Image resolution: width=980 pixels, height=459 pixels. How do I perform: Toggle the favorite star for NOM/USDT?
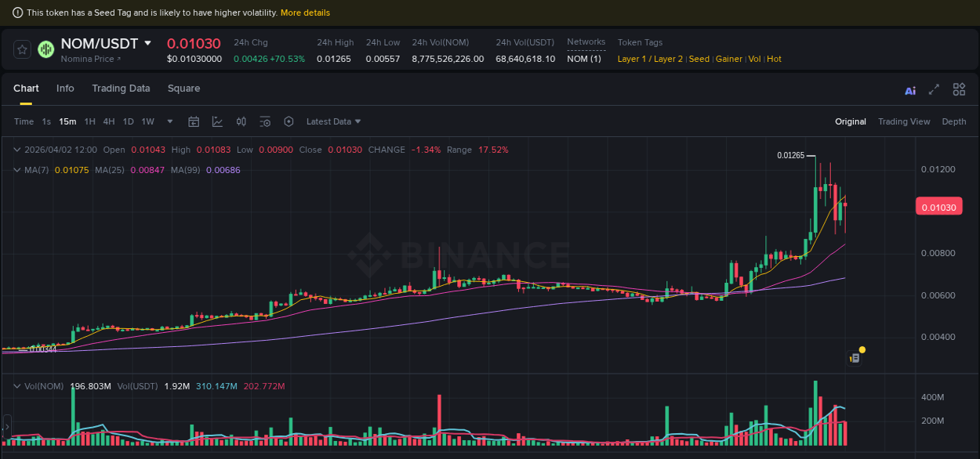(x=21, y=49)
